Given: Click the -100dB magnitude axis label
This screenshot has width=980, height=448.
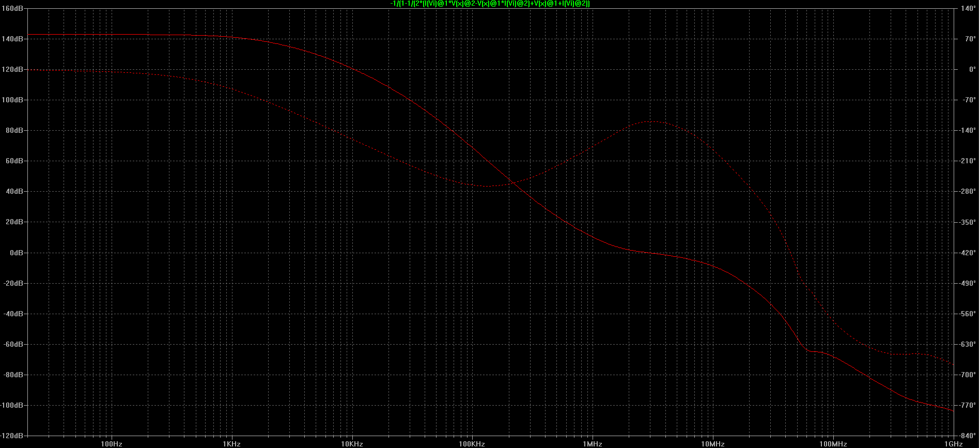Looking at the screenshot, I should click(x=11, y=405).
